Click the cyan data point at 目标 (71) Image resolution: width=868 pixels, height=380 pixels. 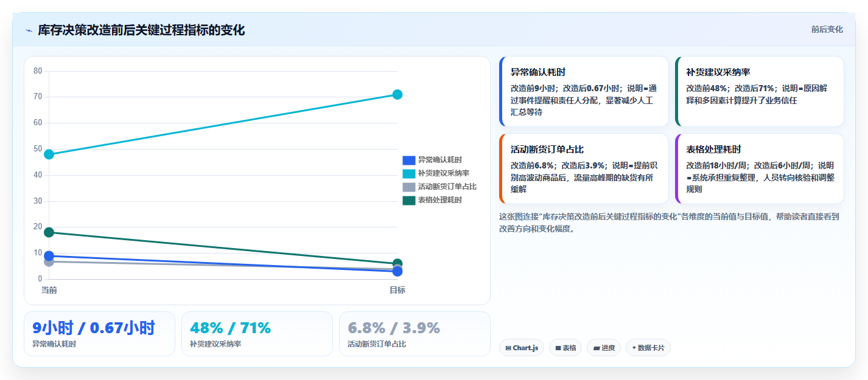(397, 94)
